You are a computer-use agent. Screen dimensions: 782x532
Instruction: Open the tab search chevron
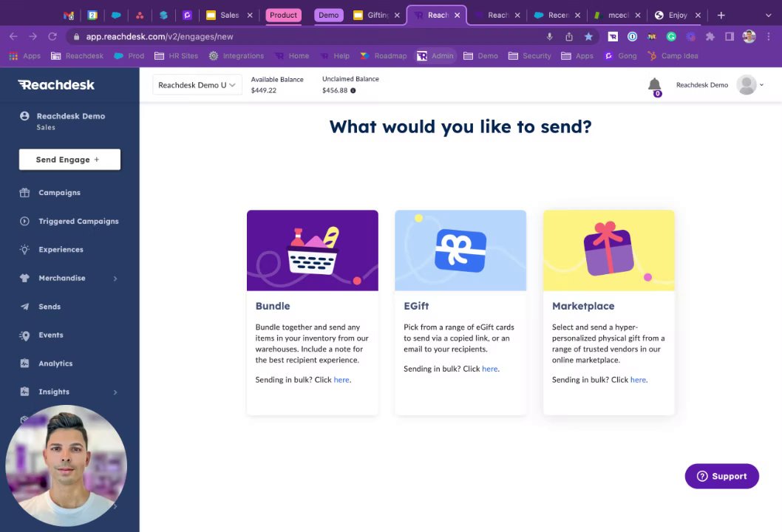[769, 16]
